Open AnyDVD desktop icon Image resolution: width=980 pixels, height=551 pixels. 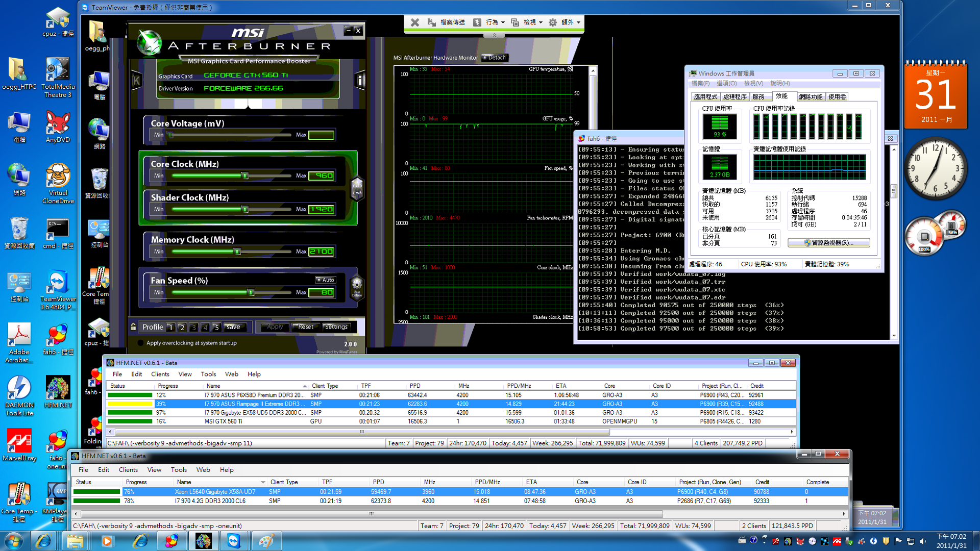point(58,128)
